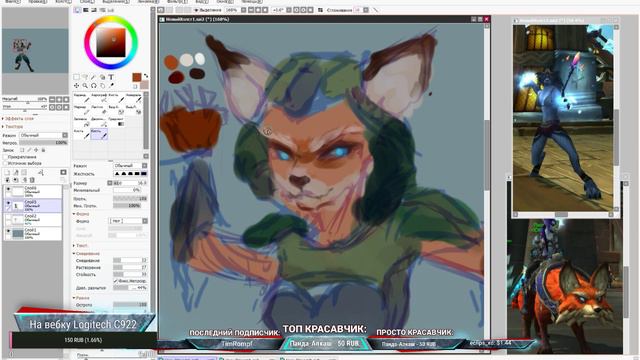Click the foreground color swatch
The image size is (640, 360).
[137, 77]
